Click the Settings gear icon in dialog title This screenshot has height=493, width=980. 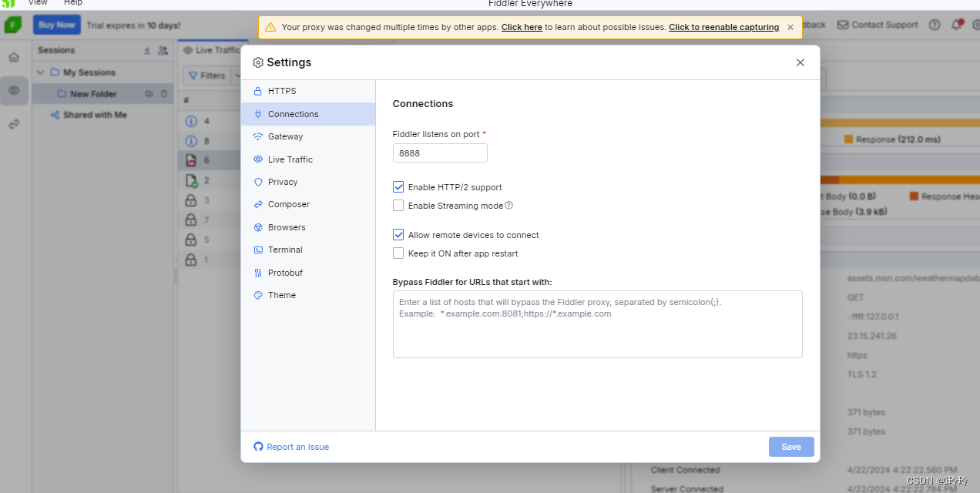coord(258,62)
